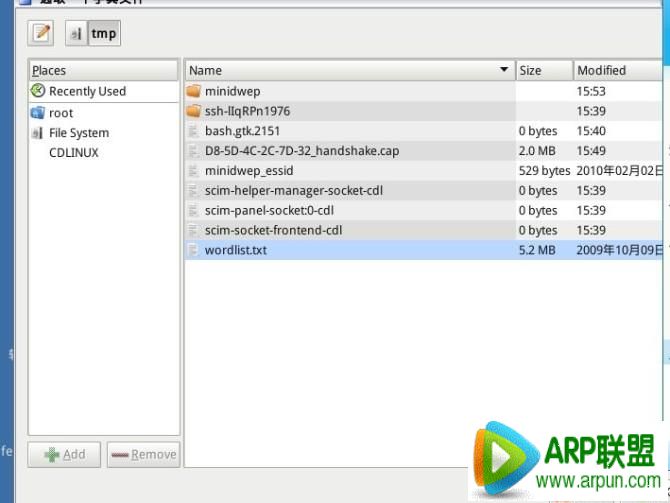The image size is (670, 503).
Task: Click the pencil type-a-filename icon
Action: (41, 33)
